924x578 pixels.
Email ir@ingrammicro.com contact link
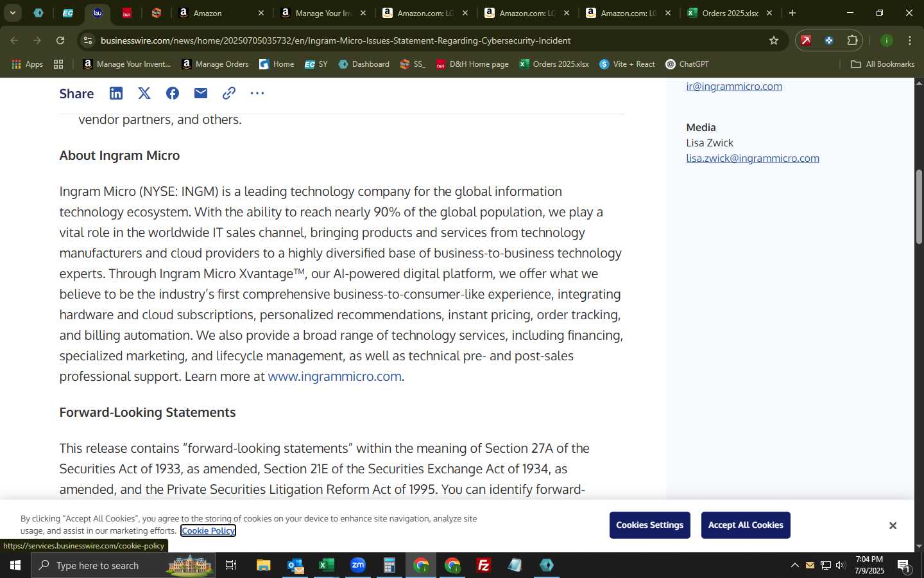click(x=734, y=86)
